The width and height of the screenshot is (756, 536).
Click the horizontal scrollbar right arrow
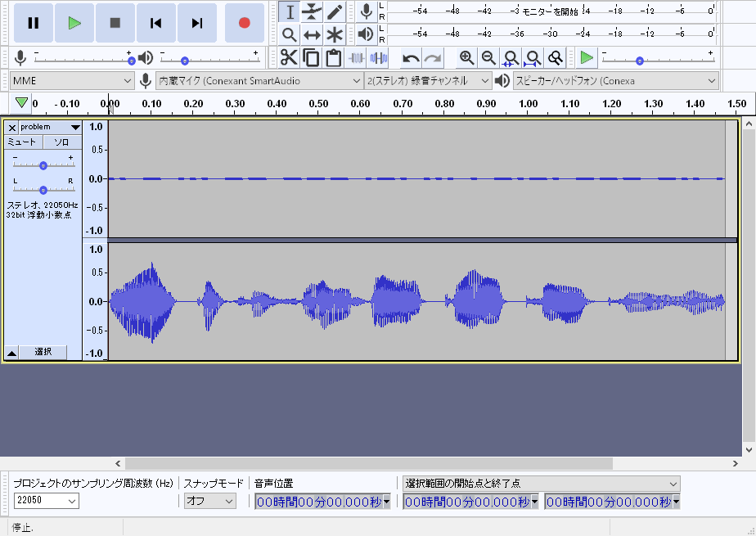[x=736, y=464]
